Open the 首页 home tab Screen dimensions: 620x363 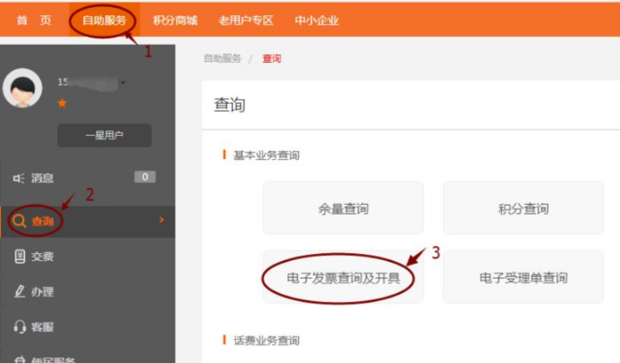(x=34, y=20)
